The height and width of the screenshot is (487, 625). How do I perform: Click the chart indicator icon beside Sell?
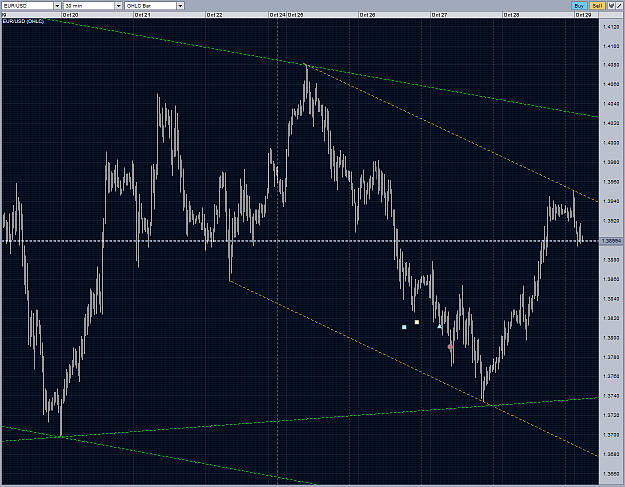611,6
